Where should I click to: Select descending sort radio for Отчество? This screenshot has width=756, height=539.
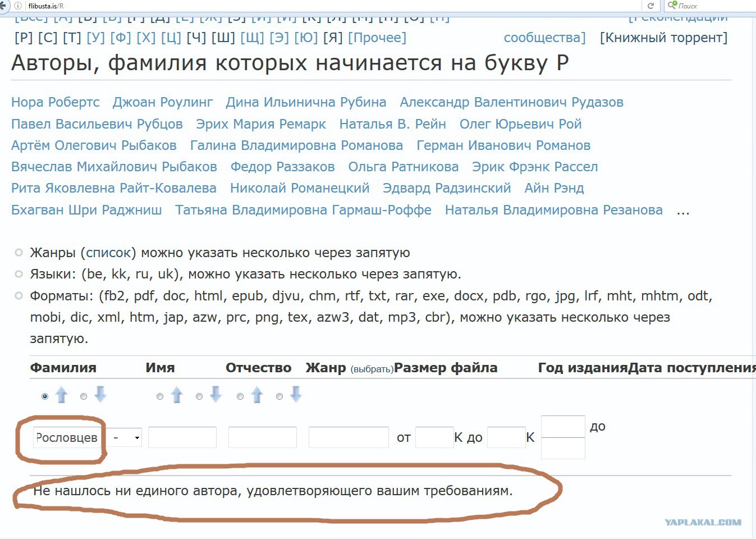pos(280,396)
